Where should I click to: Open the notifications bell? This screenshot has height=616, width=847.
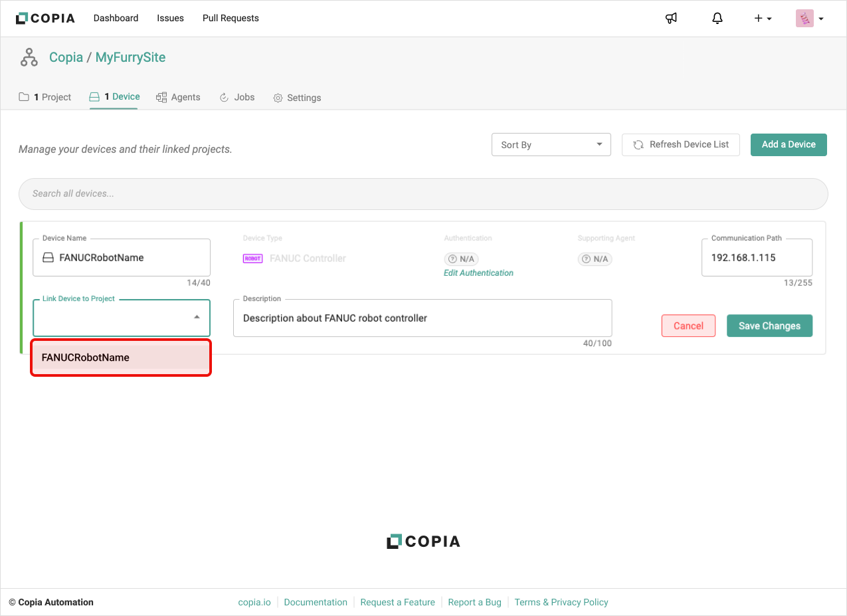pyautogui.click(x=717, y=19)
